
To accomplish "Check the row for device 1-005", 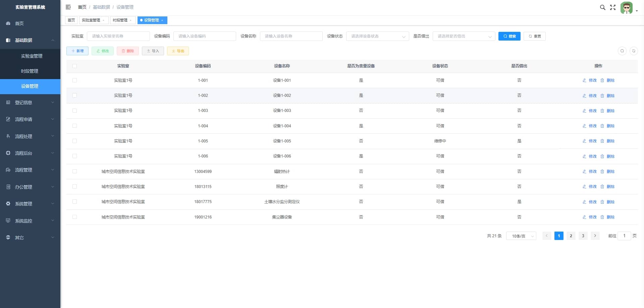I will [x=74, y=141].
